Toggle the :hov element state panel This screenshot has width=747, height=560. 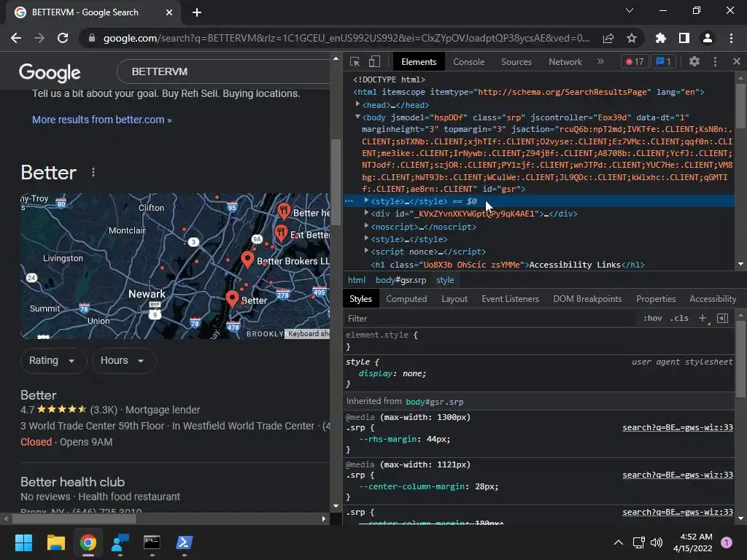tap(653, 318)
